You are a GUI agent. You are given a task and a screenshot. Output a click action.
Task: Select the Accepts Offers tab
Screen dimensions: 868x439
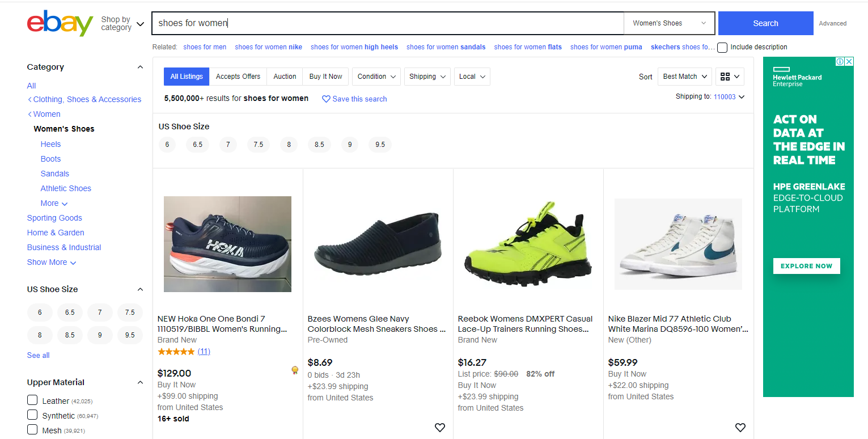point(238,77)
